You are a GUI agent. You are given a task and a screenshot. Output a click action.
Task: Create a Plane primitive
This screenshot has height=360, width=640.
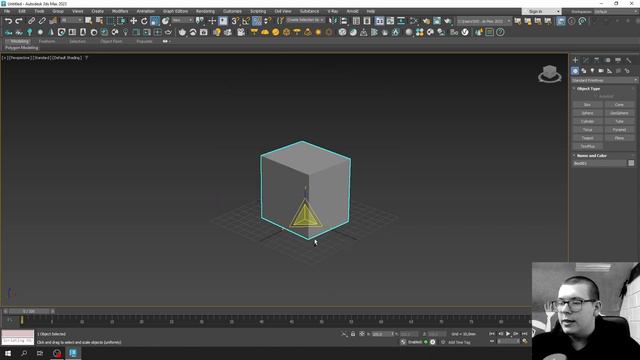point(619,138)
